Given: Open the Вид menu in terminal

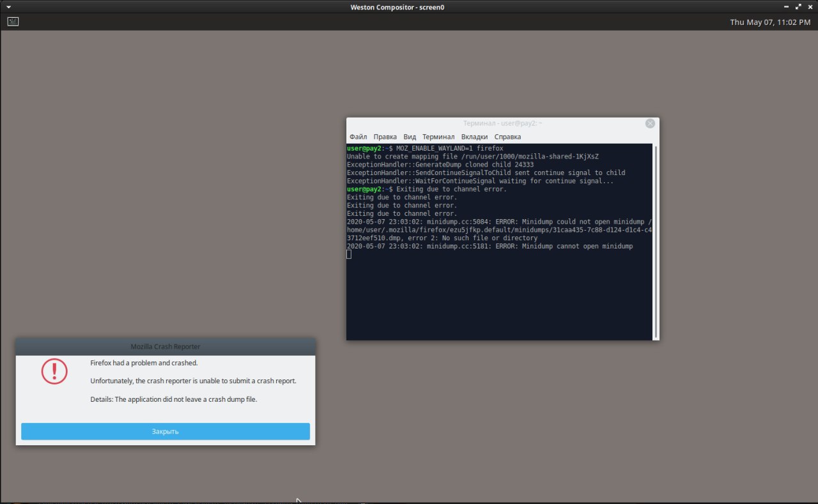Looking at the screenshot, I should coord(410,137).
